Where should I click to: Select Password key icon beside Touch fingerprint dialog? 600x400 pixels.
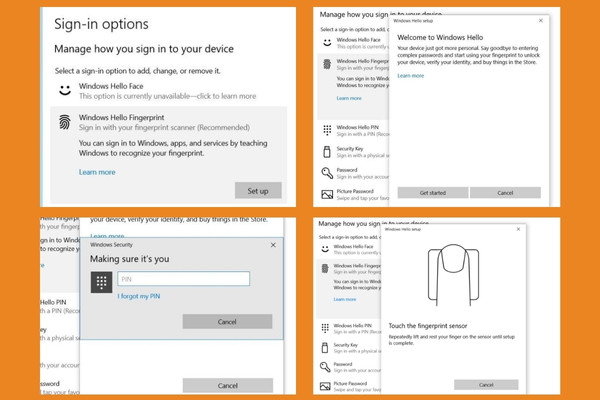(325, 367)
